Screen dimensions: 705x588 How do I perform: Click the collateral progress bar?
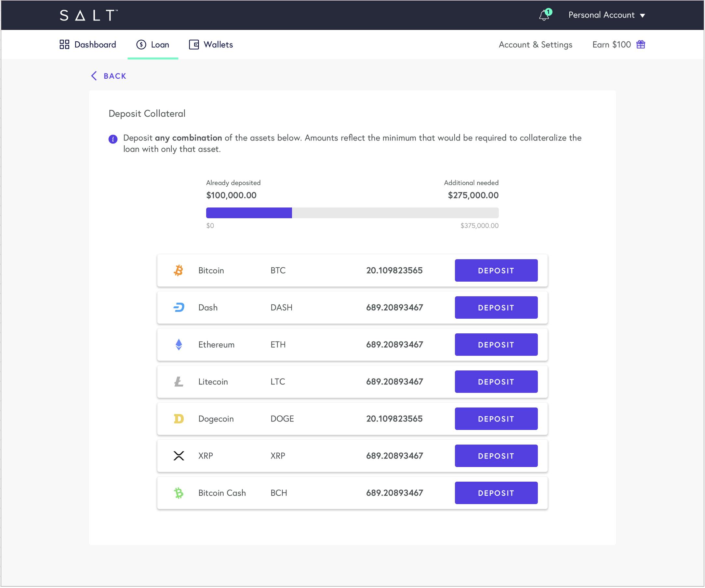point(352,213)
